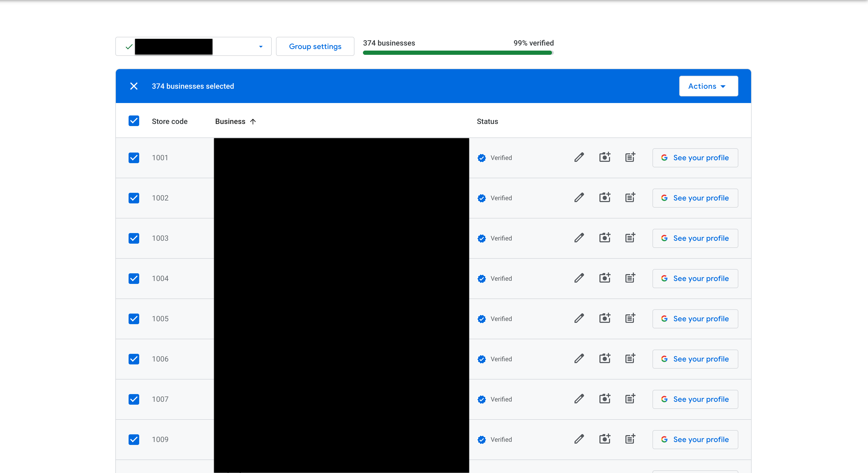Uncheck the select-all checkbox in header
The width and height of the screenshot is (868, 473).
click(134, 121)
